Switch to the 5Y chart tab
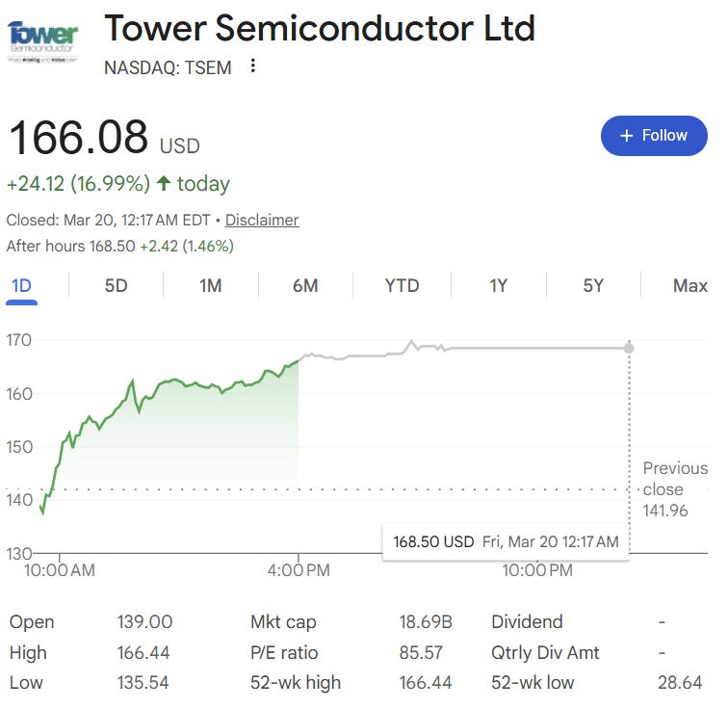728x709 pixels. 593,285
